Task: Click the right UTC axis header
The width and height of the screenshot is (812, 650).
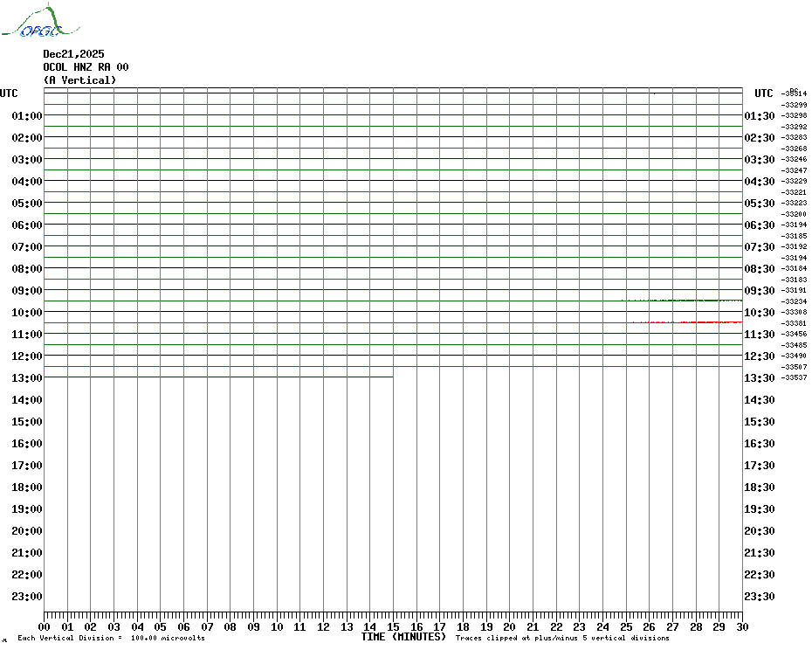Action: (x=763, y=93)
